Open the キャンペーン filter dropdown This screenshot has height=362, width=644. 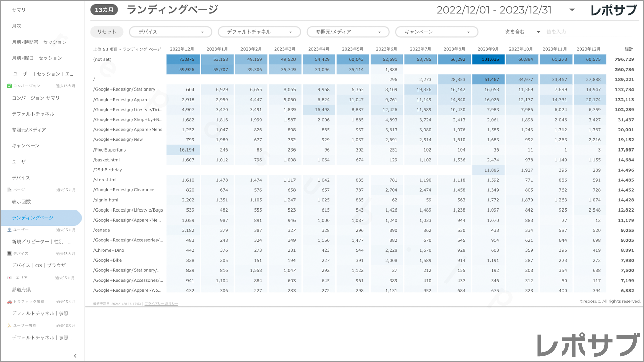[436, 32]
